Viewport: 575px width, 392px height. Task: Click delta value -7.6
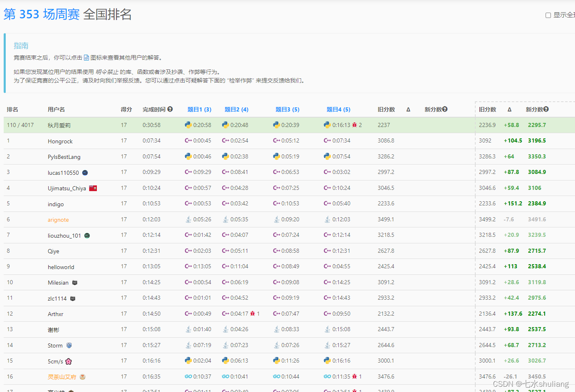point(509,219)
